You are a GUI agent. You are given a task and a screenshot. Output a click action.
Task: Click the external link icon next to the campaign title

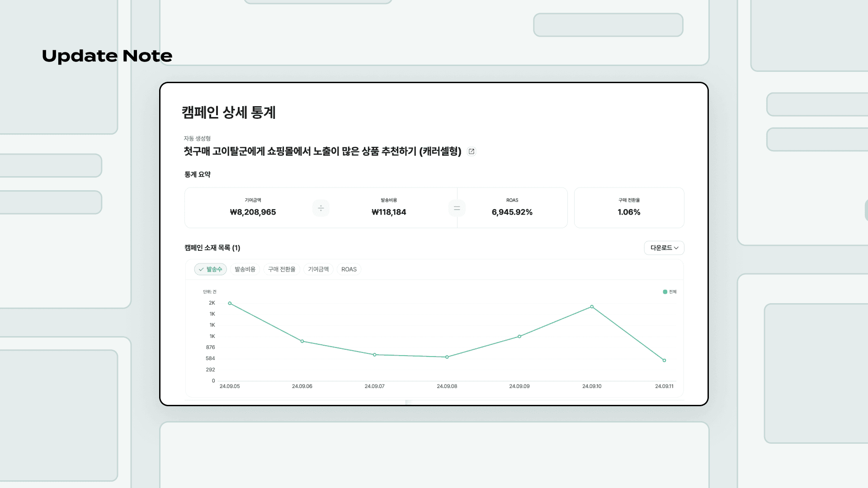[x=471, y=151]
